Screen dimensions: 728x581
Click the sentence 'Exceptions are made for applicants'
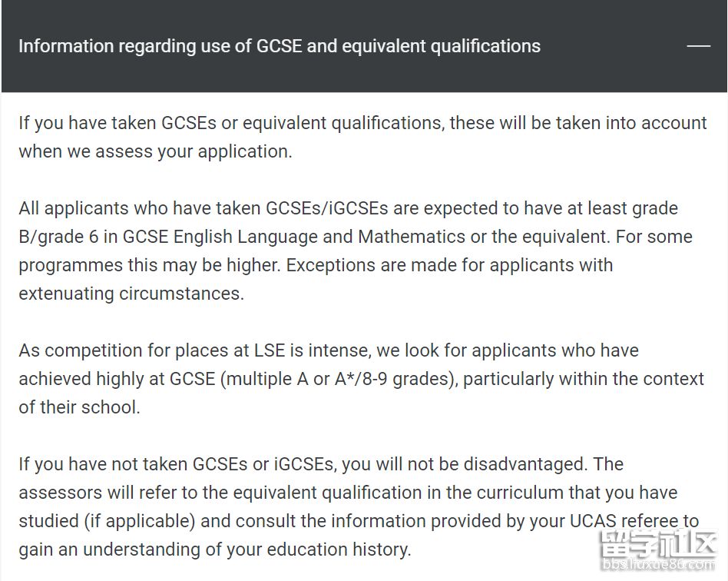pyautogui.click(x=449, y=265)
